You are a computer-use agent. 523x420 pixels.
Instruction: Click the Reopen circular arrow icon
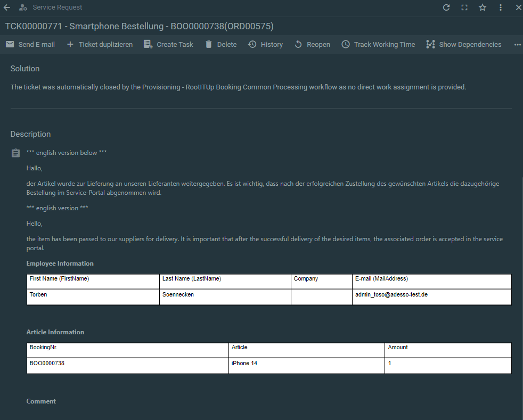[x=298, y=44]
